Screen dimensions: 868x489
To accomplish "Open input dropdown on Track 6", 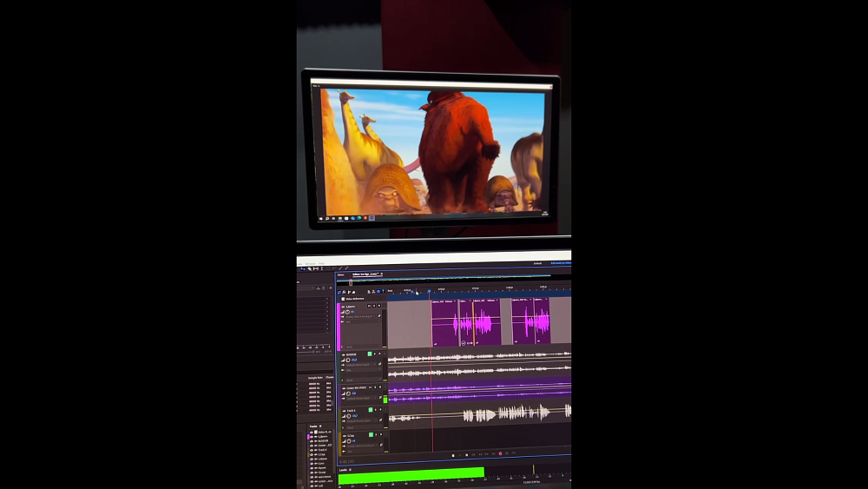I will [361, 421].
